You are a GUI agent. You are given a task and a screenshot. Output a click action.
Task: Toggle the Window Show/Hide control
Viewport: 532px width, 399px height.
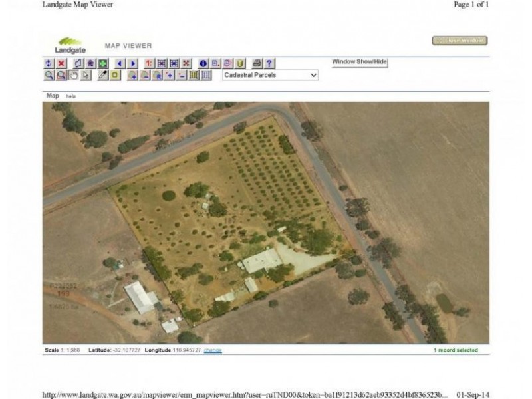point(359,61)
